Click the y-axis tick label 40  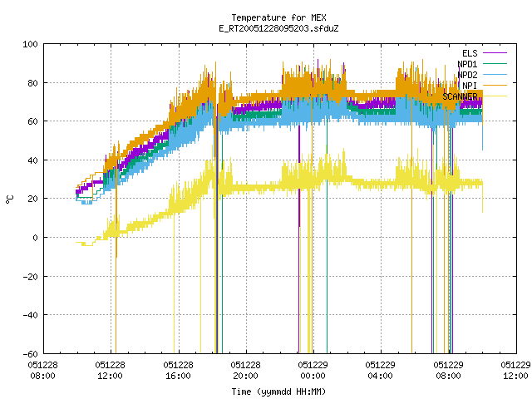32,160
